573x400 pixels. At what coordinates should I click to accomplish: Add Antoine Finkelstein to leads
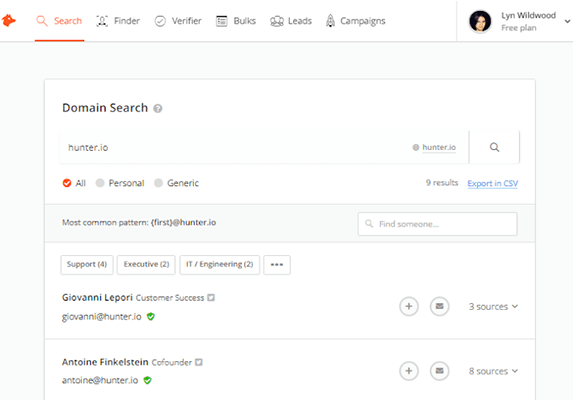[x=409, y=371]
